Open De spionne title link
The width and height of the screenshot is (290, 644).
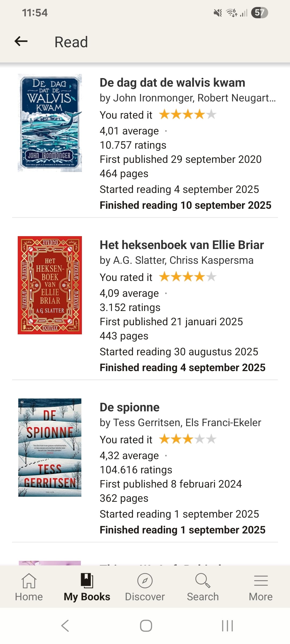coord(129,407)
